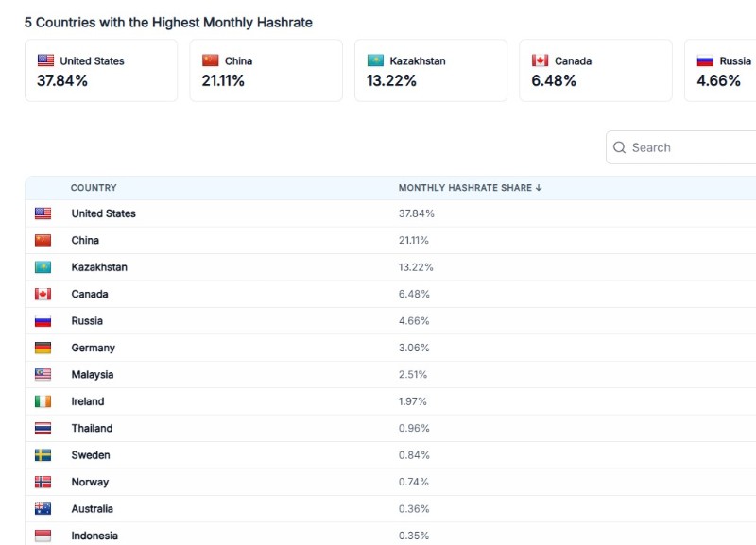Click the United States flag in the top card
Viewport: 756px width, 545px height.
[x=45, y=60]
